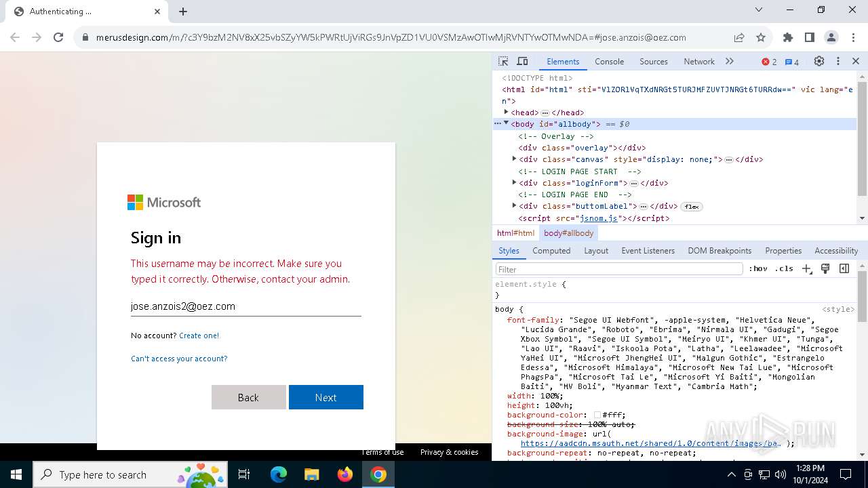868x488 pixels.
Task: Open the jsnom.js script link
Action: pos(599,218)
